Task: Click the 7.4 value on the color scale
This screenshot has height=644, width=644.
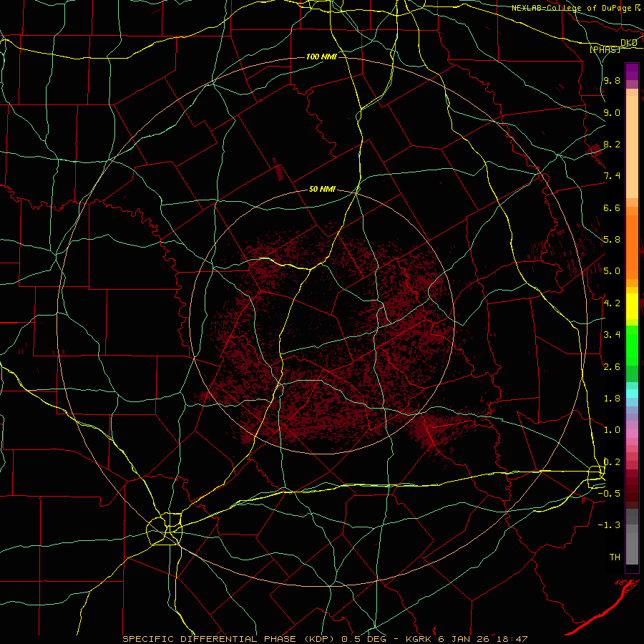Action: (612, 176)
